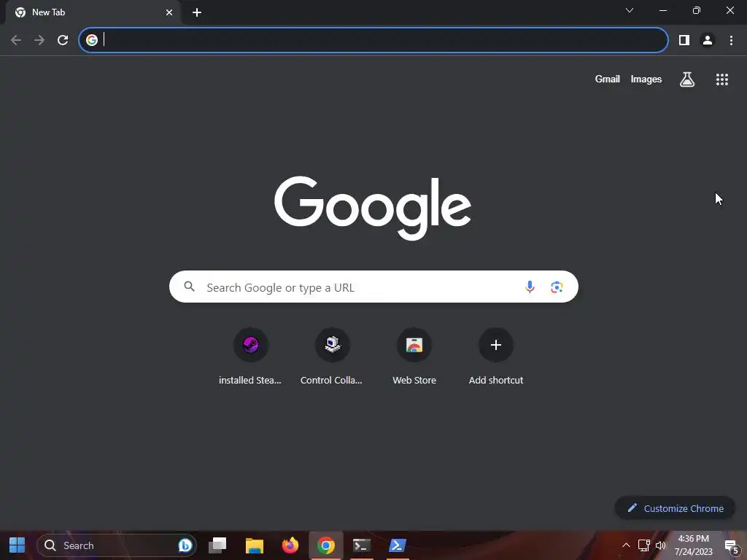Reload the page with the refresh icon
The width and height of the screenshot is (747, 560).
point(63,40)
